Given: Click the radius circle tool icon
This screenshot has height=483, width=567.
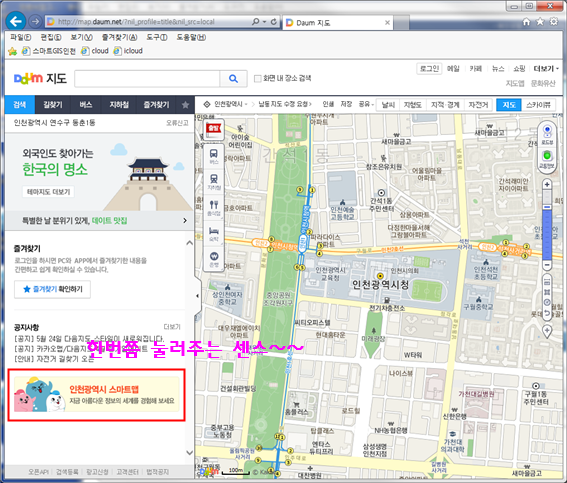Looking at the screenshot, I should coord(547,302).
